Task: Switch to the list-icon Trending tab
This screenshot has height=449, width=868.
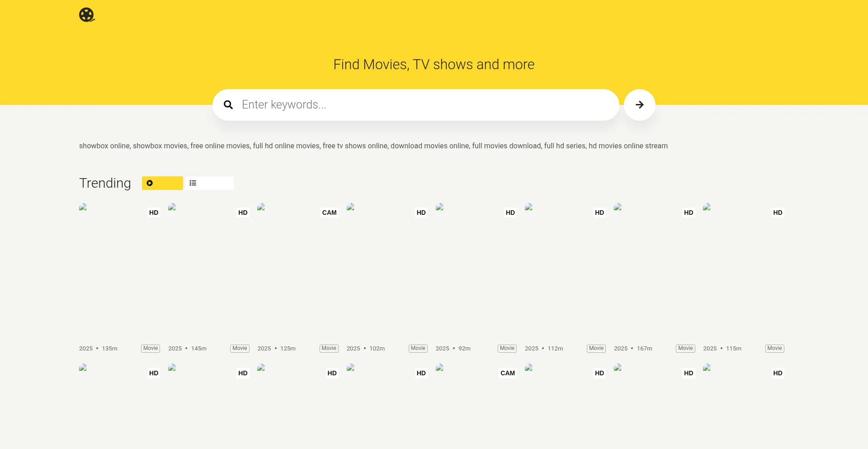Action: pos(209,183)
